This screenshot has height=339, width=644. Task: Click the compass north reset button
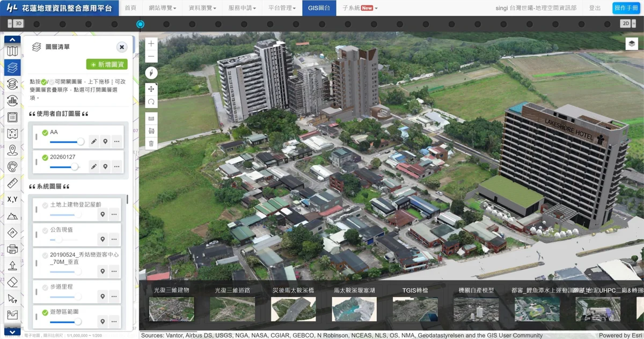point(151,73)
